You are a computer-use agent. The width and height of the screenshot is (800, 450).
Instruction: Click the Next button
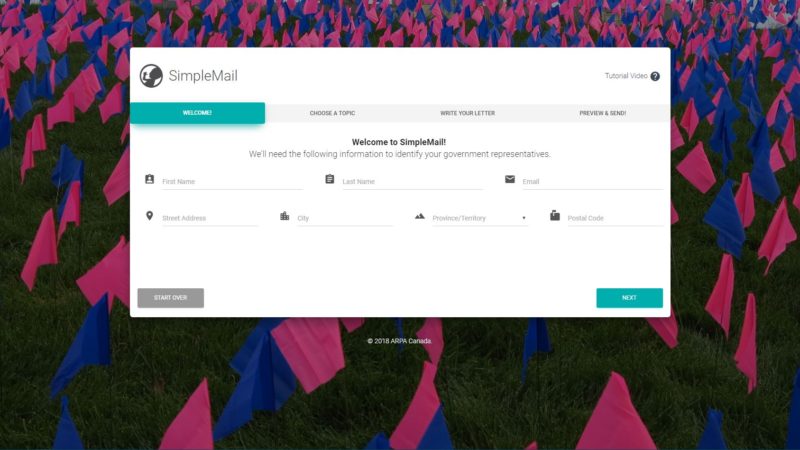pyautogui.click(x=629, y=298)
